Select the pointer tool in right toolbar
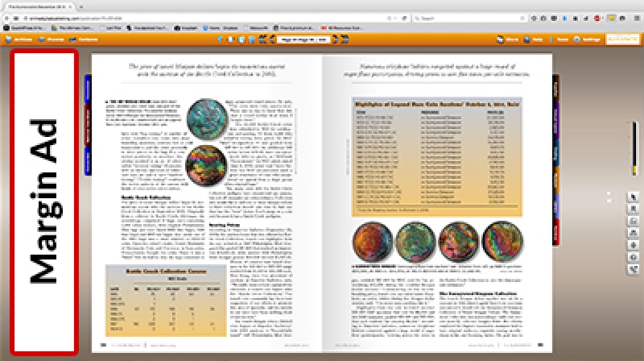644x361 pixels. [633, 197]
